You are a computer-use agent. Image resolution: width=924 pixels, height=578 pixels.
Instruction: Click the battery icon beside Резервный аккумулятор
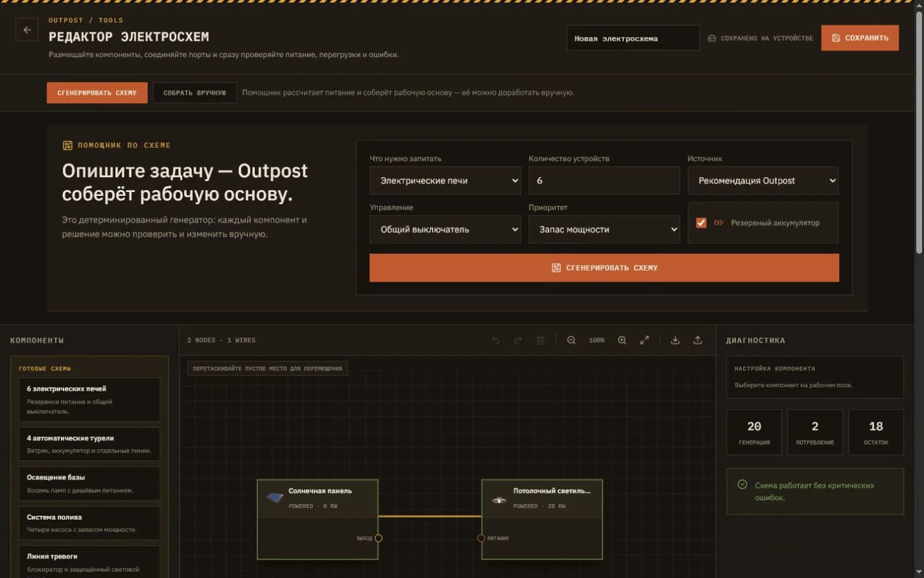coord(718,223)
